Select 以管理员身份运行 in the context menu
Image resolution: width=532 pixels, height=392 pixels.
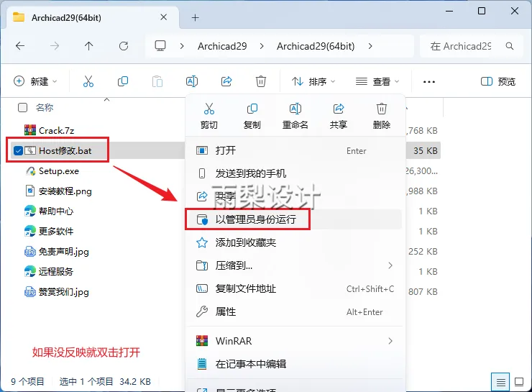point(295,219)
